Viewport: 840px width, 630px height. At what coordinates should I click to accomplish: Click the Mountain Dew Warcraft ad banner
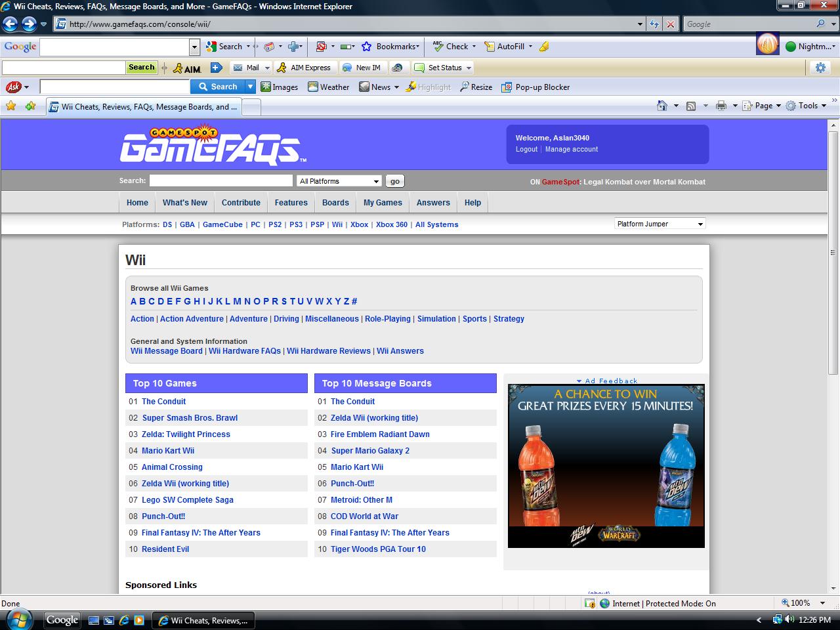606,466
